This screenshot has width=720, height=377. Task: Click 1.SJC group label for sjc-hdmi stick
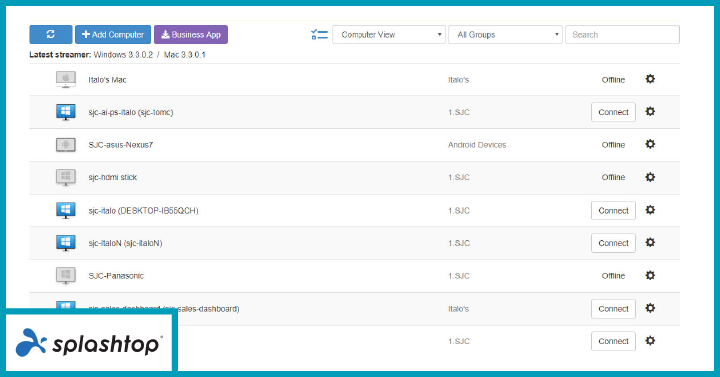(x=459, y=177)
